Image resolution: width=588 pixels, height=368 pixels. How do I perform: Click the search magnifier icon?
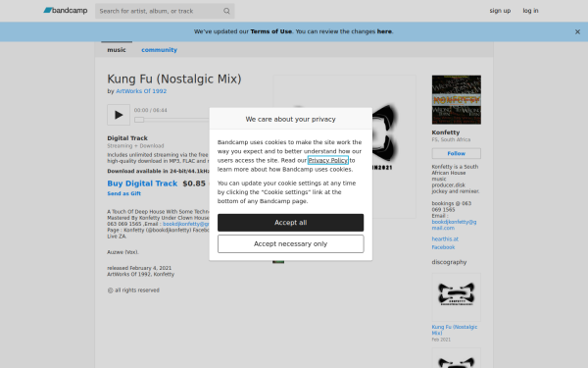[226, 11]
